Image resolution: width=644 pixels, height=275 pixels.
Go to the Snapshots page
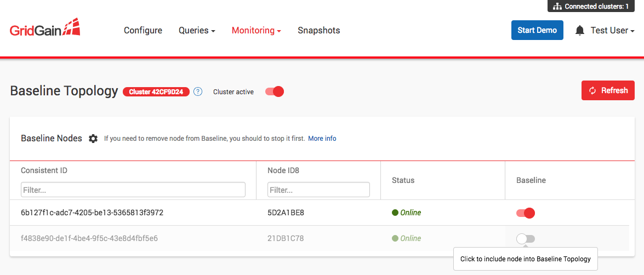point(319,30)
